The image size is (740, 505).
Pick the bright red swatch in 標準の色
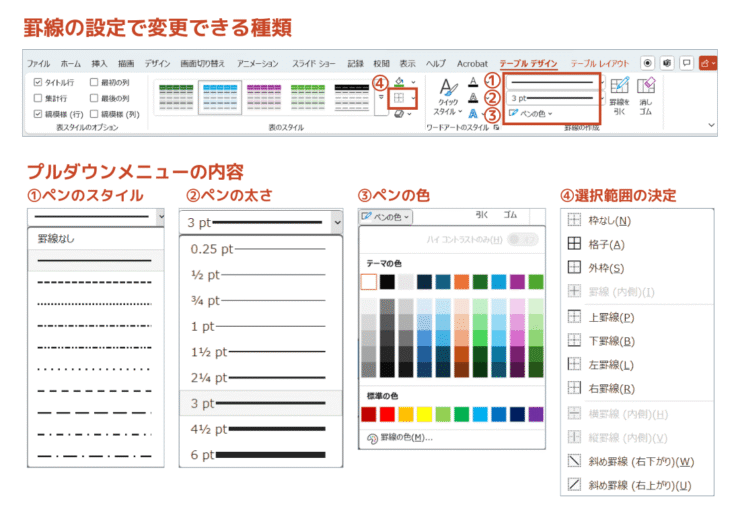(x=387, y=414)
